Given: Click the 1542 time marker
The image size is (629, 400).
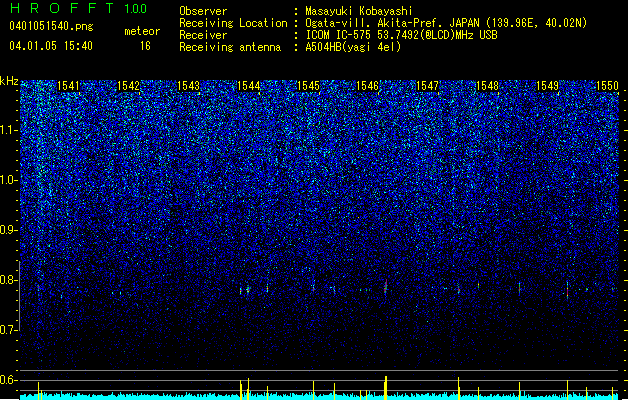Looking at the screenshot, I should (128, 86).
